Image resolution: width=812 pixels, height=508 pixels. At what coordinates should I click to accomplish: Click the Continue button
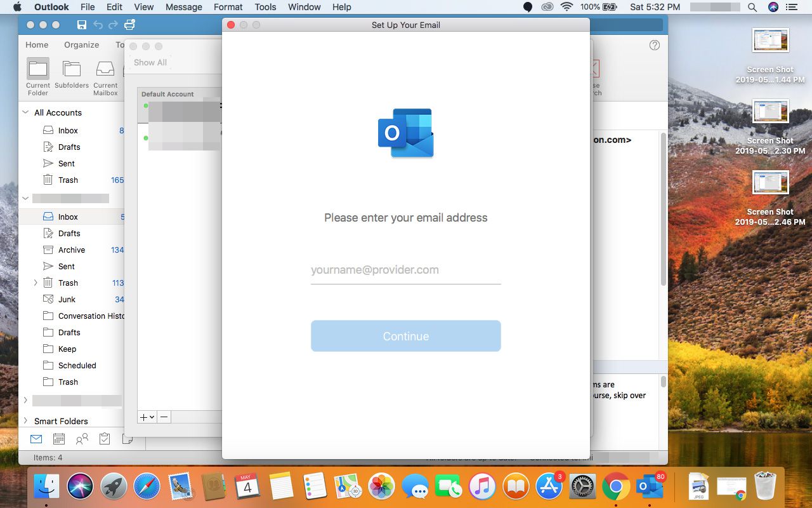click(x=406, y=336)
